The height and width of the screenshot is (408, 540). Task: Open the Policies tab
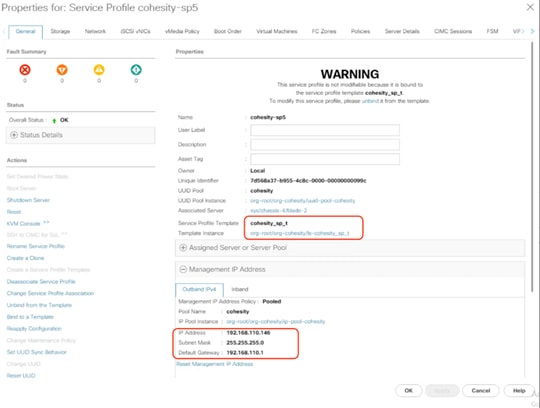click(x=361, y=31)
